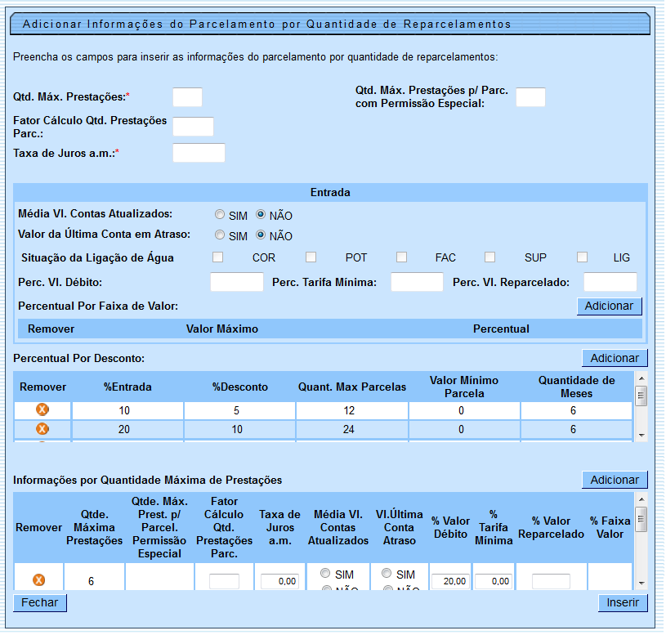Check the COR water connection checkbox
Screen dimensions: 666x644
(x=218, y=257)
